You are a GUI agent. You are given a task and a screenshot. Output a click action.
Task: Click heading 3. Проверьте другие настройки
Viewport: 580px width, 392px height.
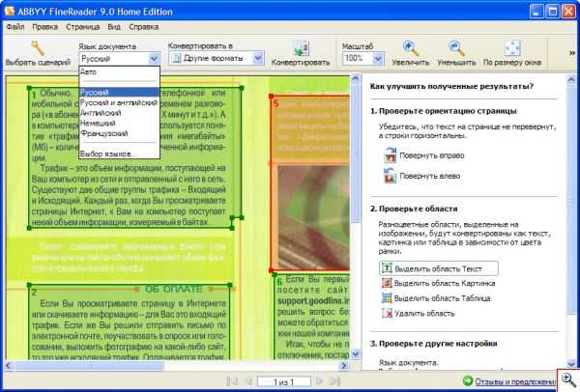pos(433,344)
